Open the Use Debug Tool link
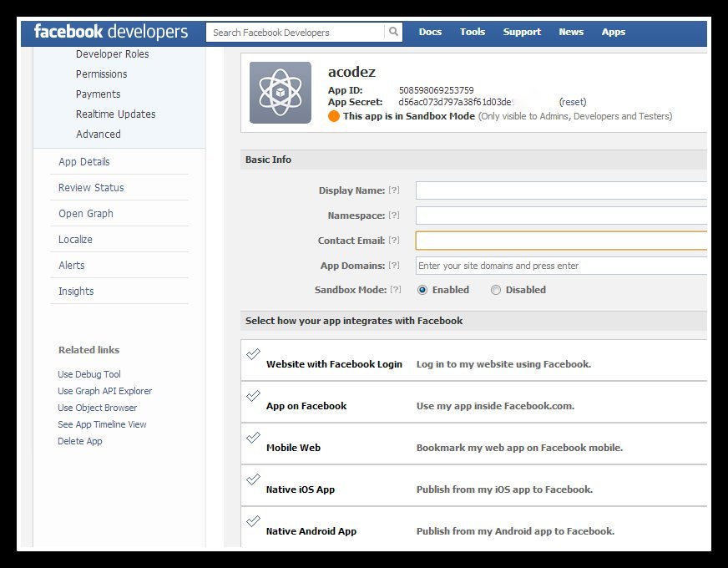The height and width of the screenshot is (568, 728). pyautogui.click(x=89, y=374)
